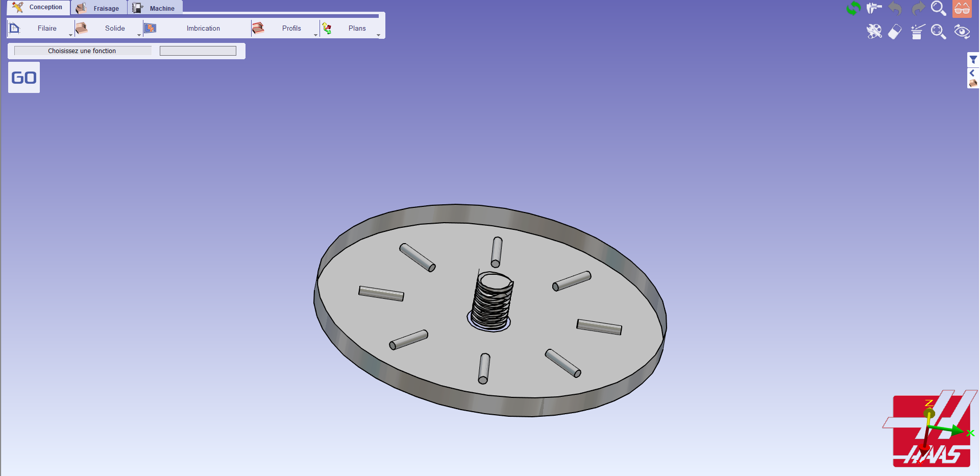Toggle the orange glasses view mode
Viewport: 980px width, 476px height.
coord(962,9)
